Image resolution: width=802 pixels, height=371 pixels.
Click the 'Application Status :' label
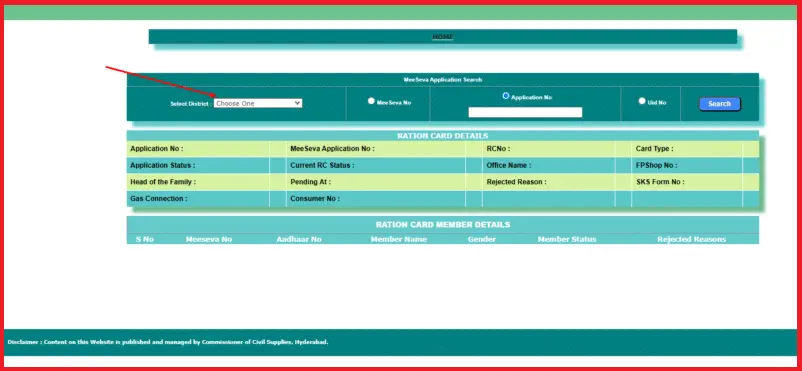coord(163,166)
